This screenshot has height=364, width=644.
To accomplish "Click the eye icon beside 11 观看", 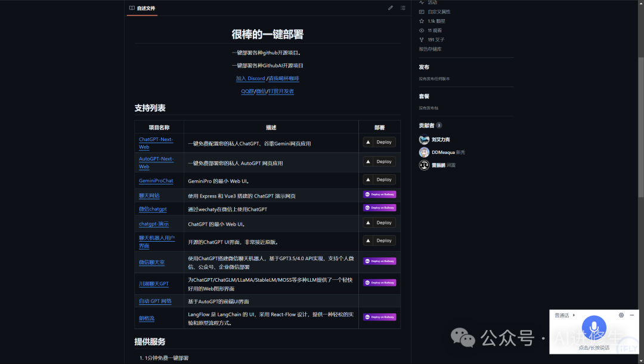I will point(422,30).
